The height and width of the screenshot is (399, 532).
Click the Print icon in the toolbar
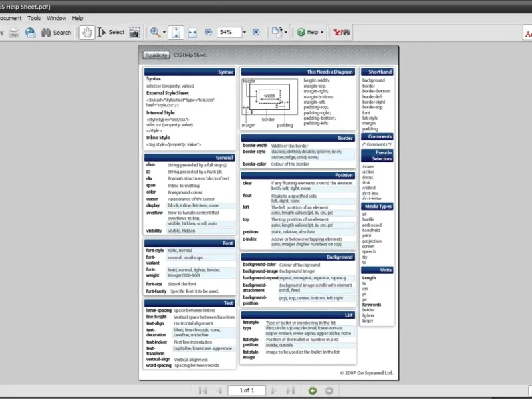click(14, 32)
